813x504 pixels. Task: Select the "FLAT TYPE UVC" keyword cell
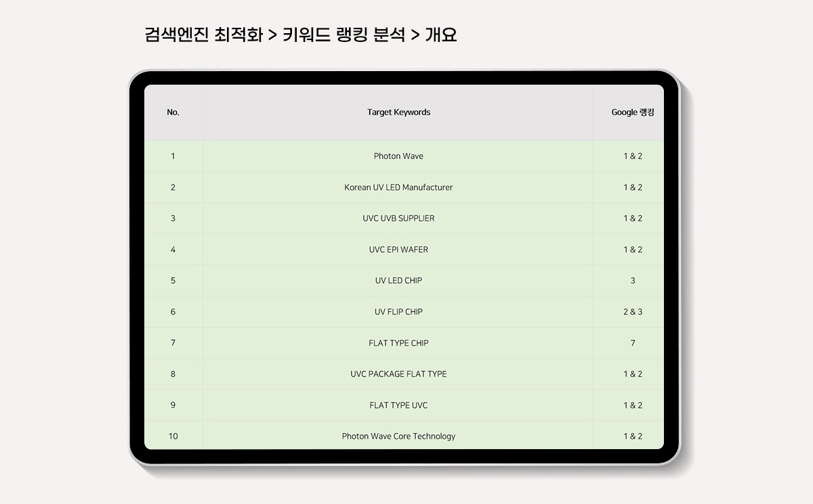[398, 405]
